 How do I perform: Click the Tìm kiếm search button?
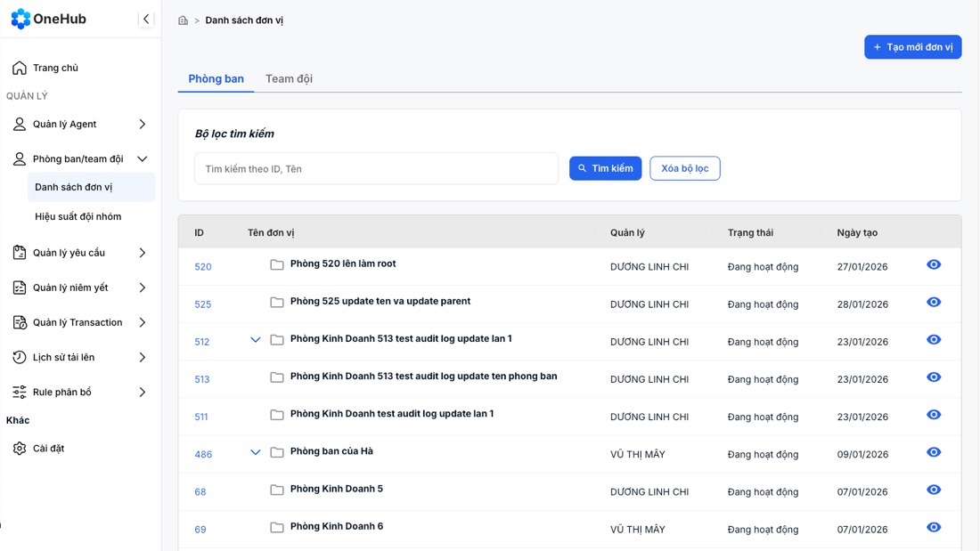pyautogui.click(x=605, y=168)
